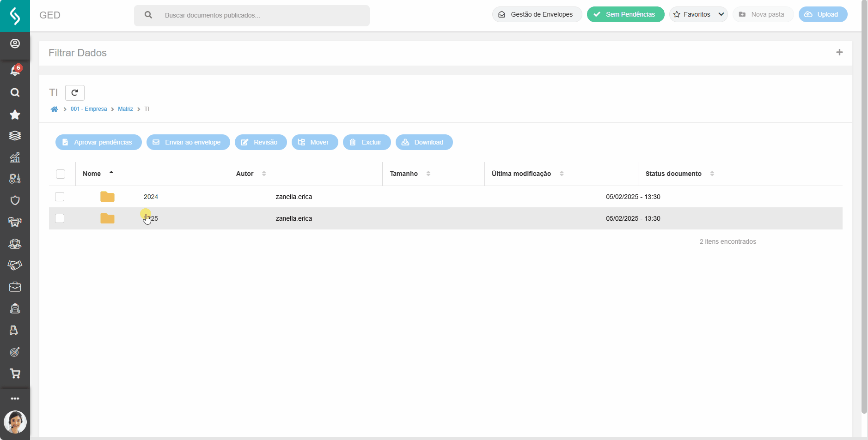Screen dimensions: 868x440
Task: Click the Upload button
Action: click(823, 14)
